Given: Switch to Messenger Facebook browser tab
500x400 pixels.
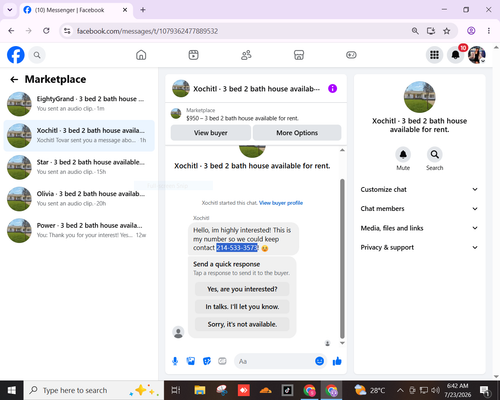Looking at the screenshot, I should coord(75,10).
